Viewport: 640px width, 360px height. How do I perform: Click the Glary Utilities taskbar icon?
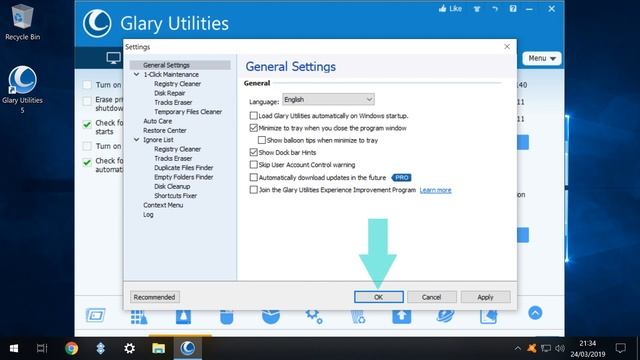(x=188, y=348)
